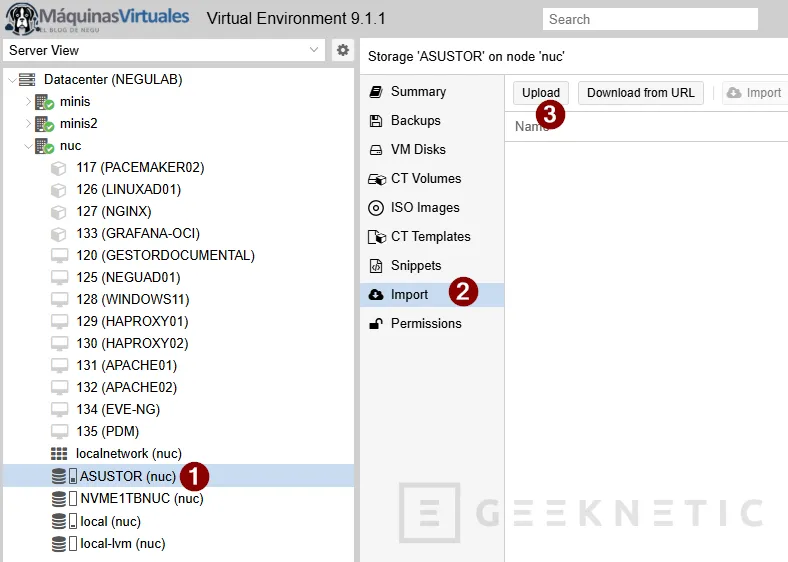788x562 pixels.
Task: Open the Server View dropdown
Action: click(314, 50)
